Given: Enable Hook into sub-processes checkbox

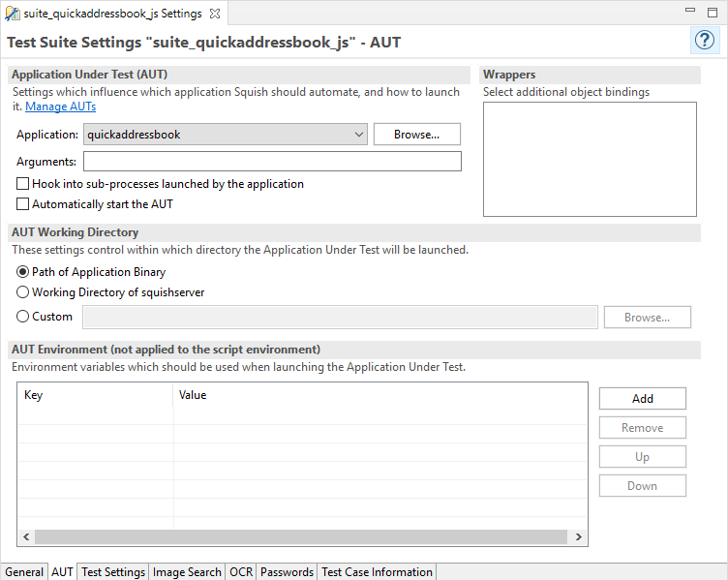Looking at the screenshot, I should click(23, 184).
